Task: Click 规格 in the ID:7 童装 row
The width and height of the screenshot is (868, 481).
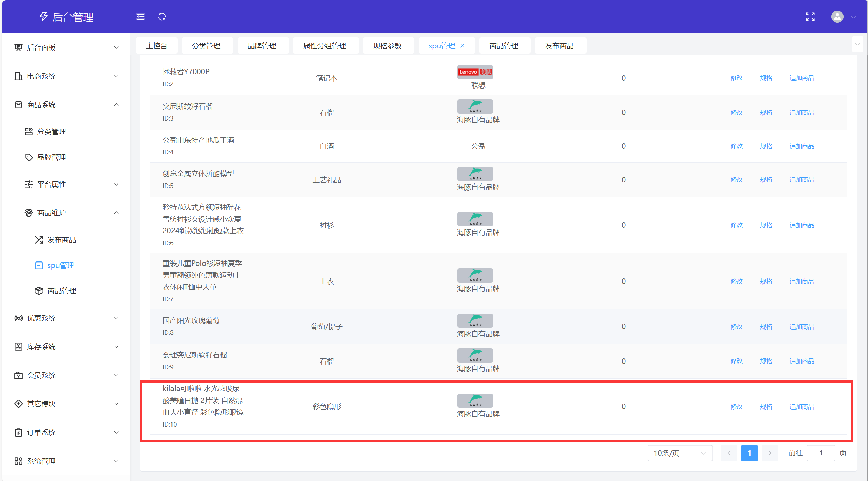Action: 766,281
